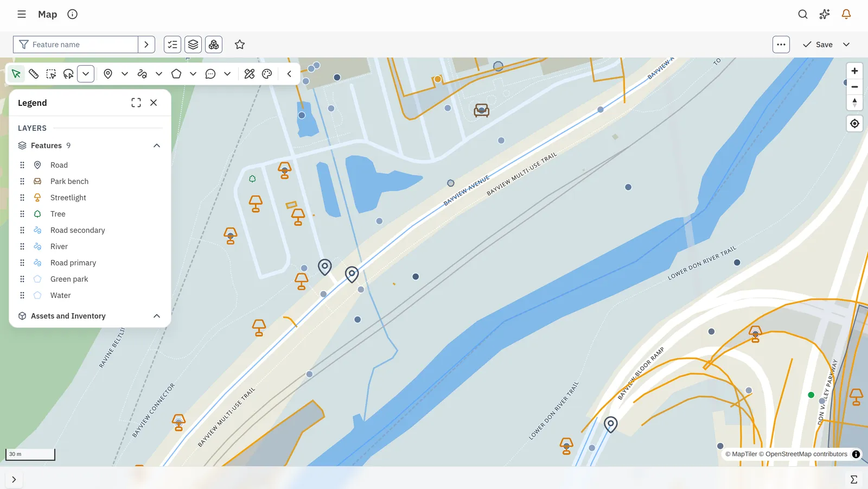Viewport: 868px width, 489px height.
Task: Open search from the header
Action: (803, 14)
